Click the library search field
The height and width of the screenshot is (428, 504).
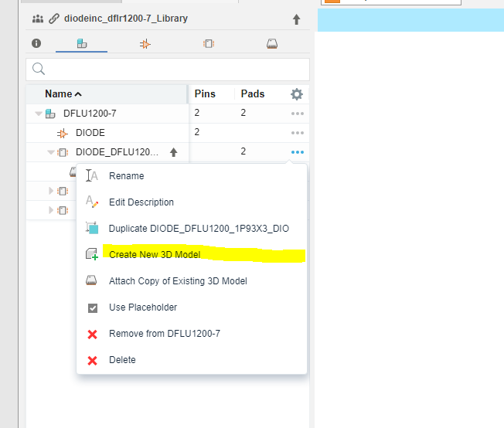tap(168, 69)
